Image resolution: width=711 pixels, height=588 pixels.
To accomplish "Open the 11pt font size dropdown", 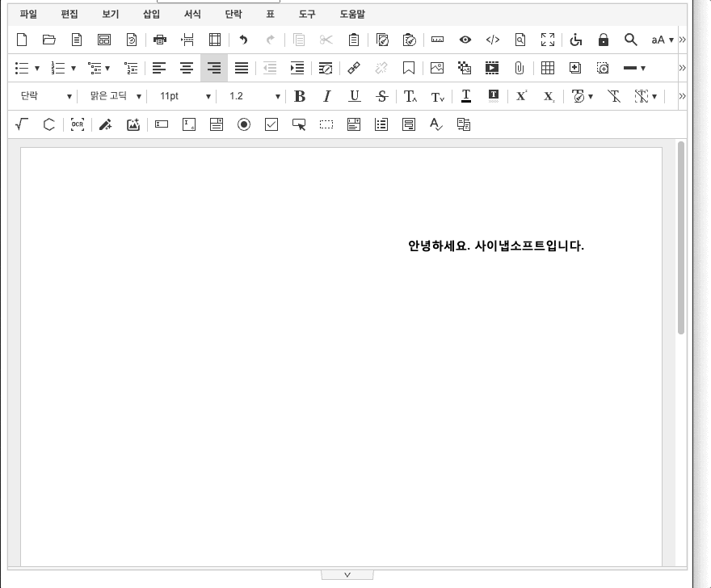I will [185, 96].
